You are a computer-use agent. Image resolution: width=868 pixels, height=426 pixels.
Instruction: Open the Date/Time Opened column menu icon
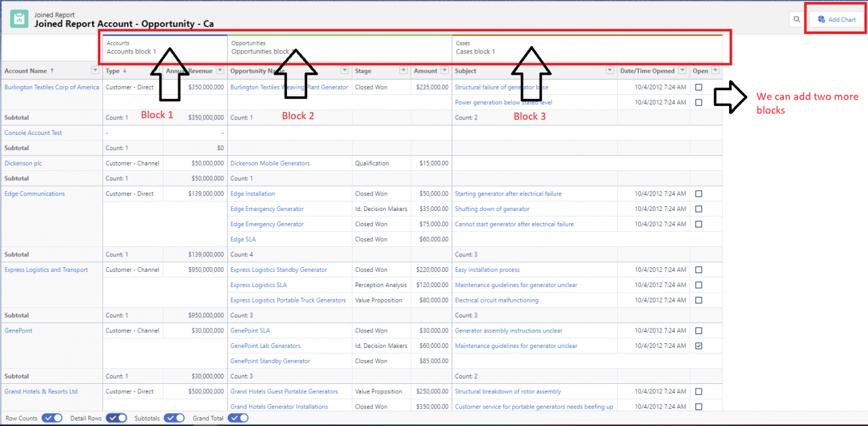click(682, 70)
